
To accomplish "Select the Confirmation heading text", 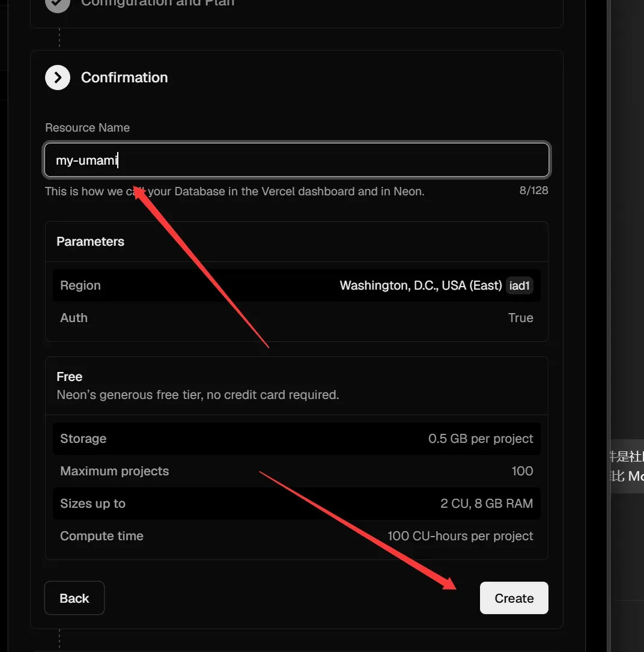I will tap(124, 78).
